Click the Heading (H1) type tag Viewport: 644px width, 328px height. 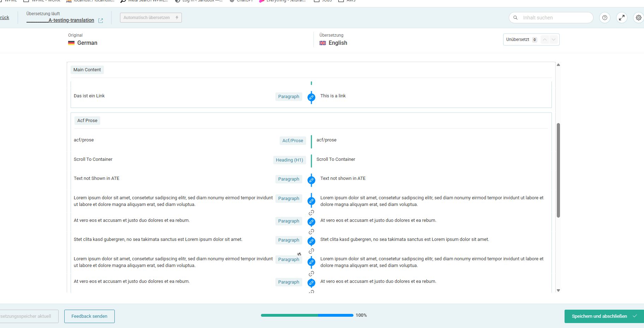click(290, 160)
